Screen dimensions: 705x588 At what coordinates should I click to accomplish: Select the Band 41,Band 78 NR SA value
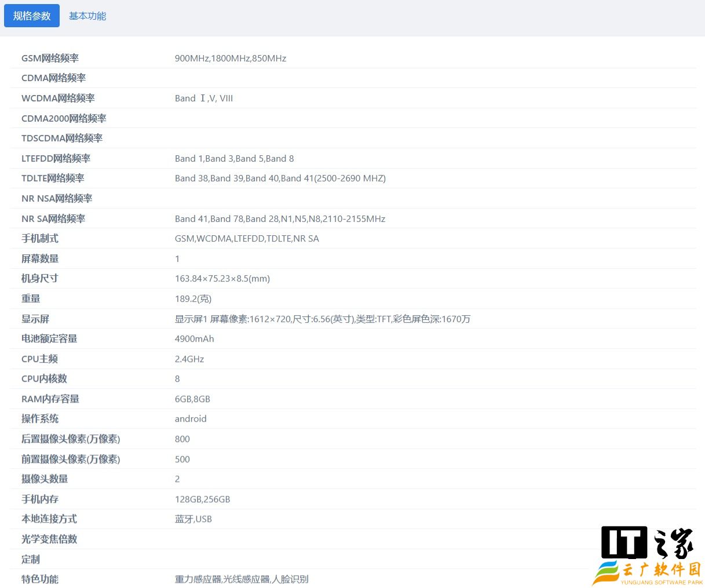coord(280,218)
